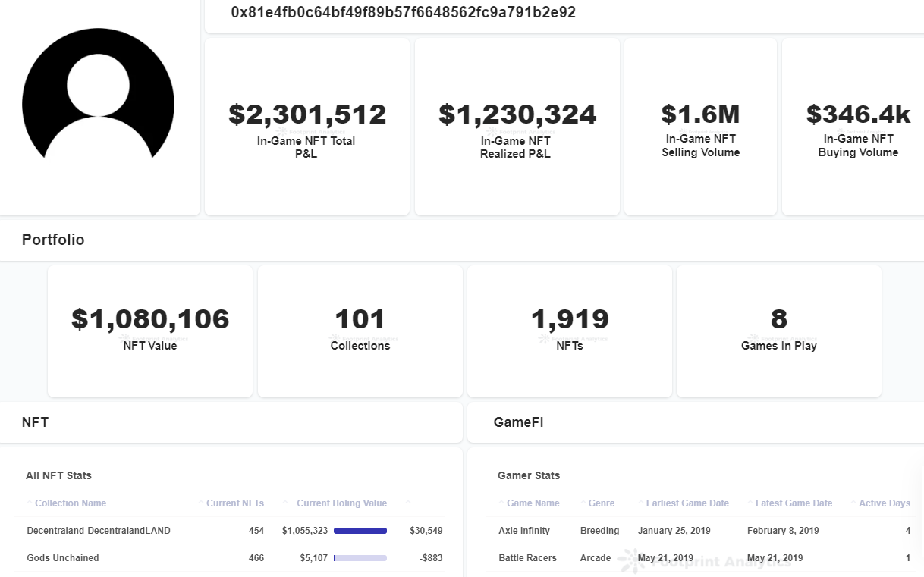Click Decentraland's holding value progress bar

pyautogui.click(x=360, y=530)
